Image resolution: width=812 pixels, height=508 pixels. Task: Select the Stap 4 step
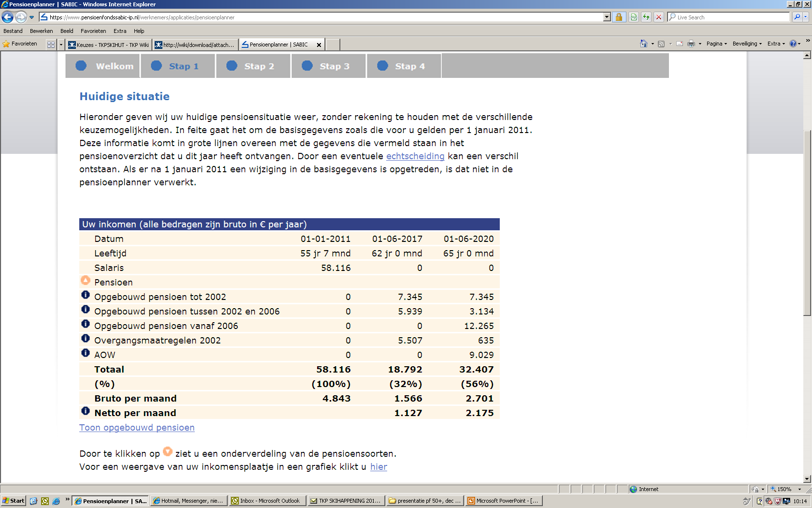404,66
